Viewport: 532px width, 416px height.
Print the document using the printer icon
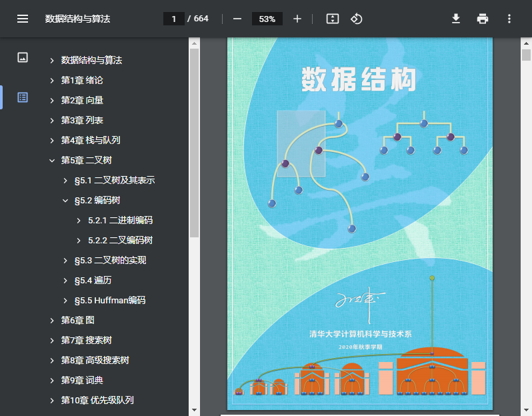(x=483, y=19)
